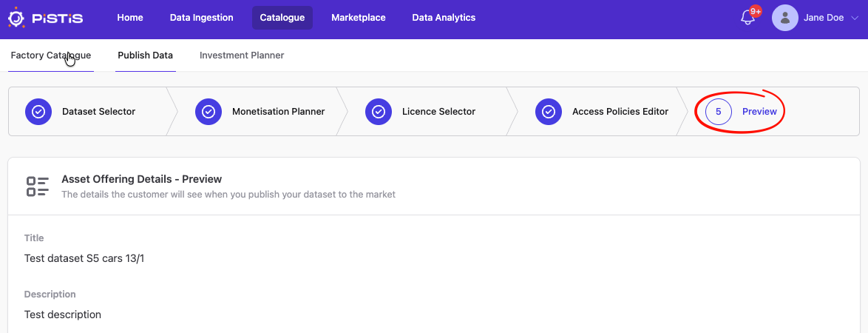Click the subtitle about customer-visible details
The width and height of the screenshot is (868, 333).
pyautogui.click(x=228, y=195)
